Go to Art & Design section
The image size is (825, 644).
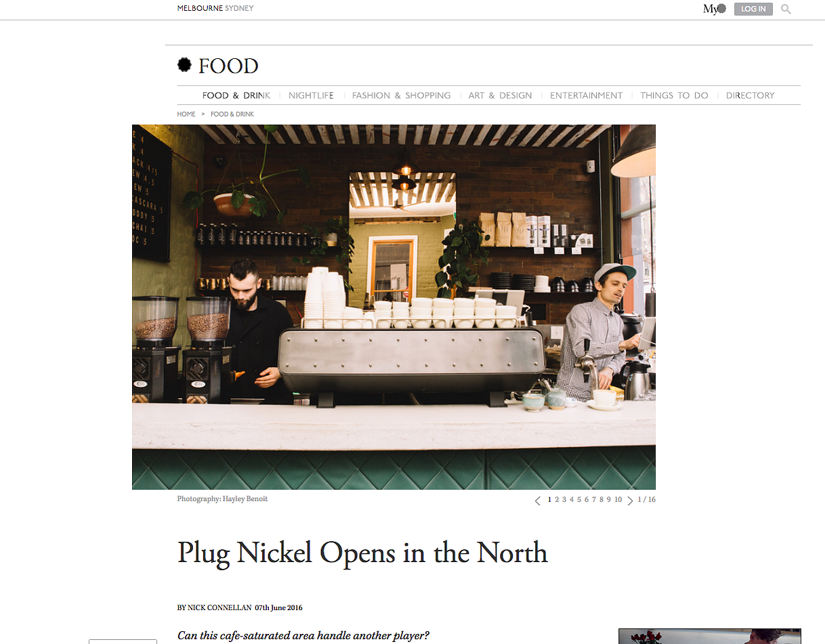[500, 95]
